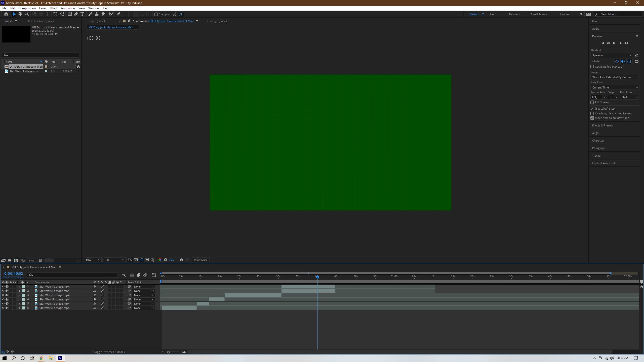Expand layer 1 Star Wars Footage properties
Screen dimensions: 644x362
19,287
